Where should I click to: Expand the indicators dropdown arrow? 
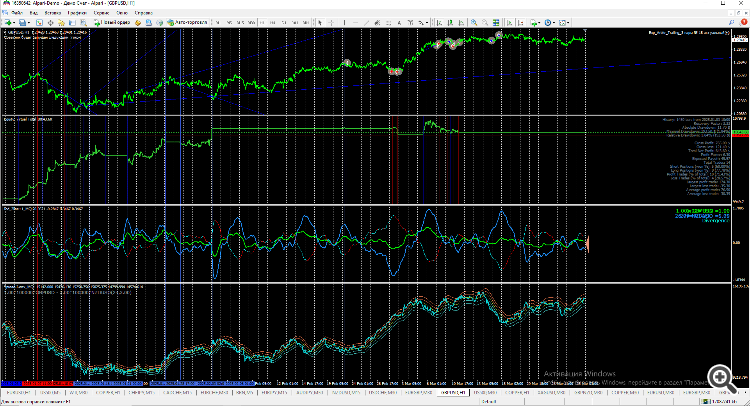[x=540, y=22]
